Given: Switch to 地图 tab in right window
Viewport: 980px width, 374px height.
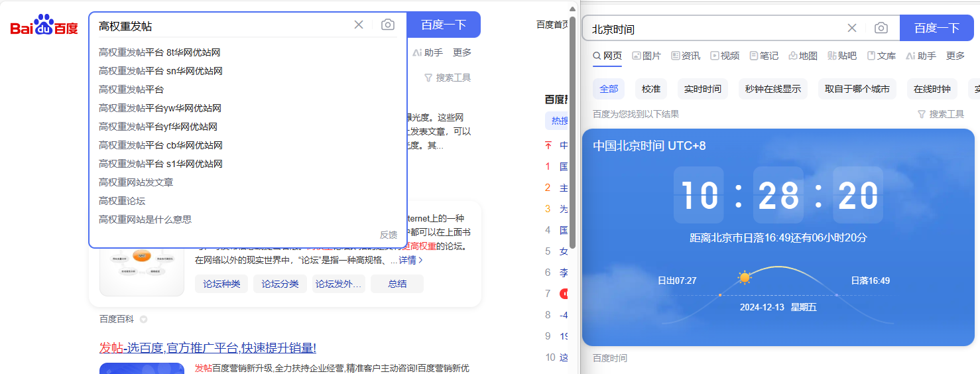Looking at the screenshot, I should [x=803, y=56].
